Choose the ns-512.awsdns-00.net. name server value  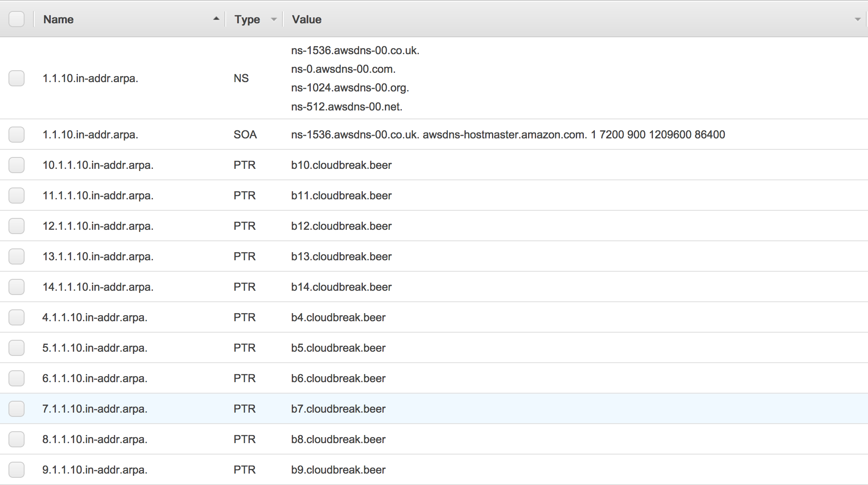pos(347,107)
